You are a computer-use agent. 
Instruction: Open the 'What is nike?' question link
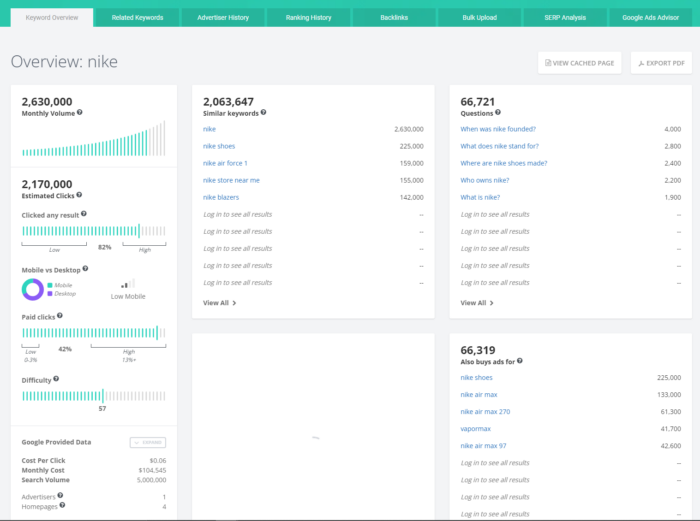[x=480, y=197]
